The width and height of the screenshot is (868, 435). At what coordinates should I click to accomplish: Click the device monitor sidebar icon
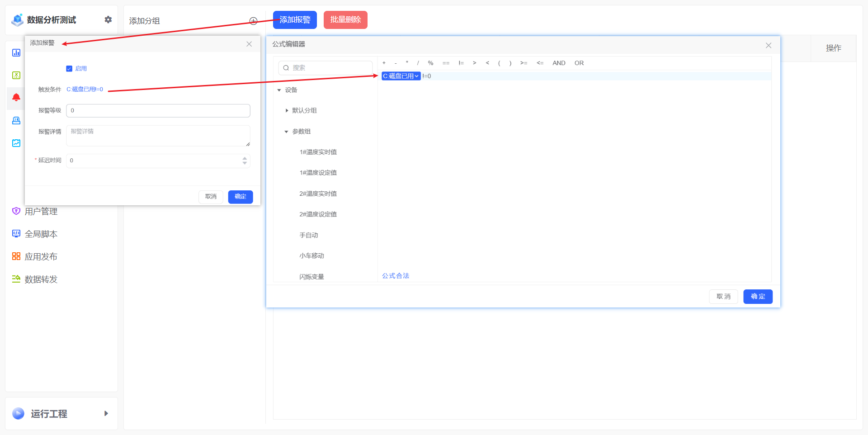[x=16, y=120]
